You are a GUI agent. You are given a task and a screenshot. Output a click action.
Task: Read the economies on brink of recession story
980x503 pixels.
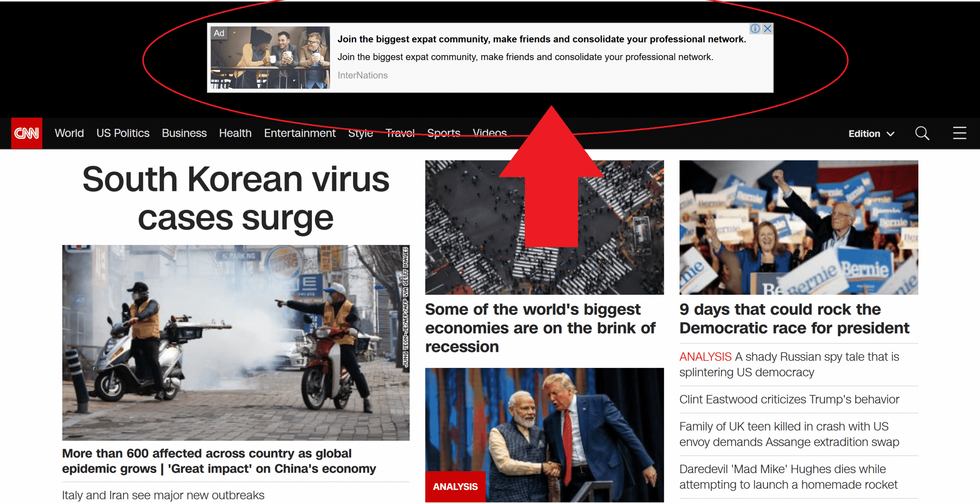pyautogui.click(x=540, y=328)
